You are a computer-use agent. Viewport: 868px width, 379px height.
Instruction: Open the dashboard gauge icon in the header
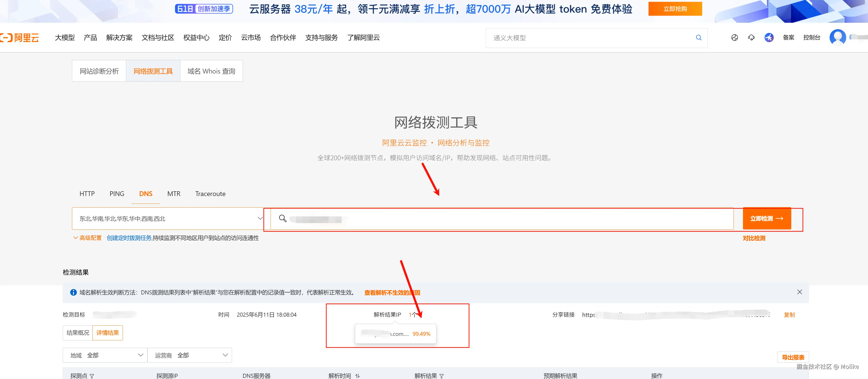pos(734,38)
